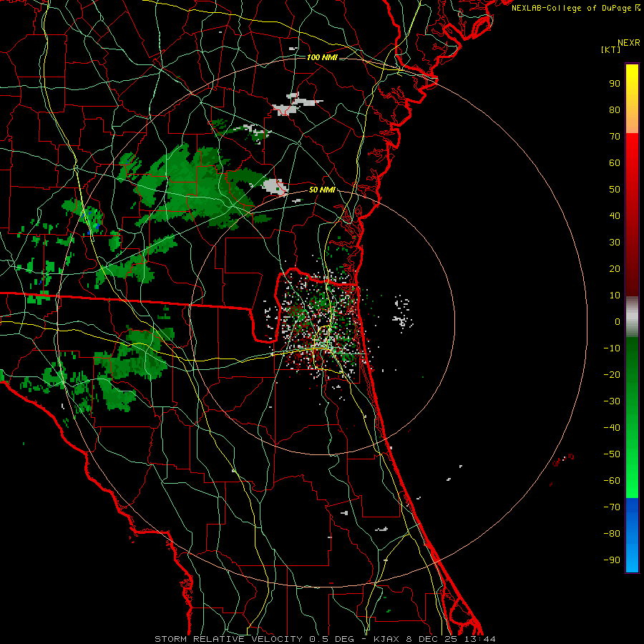Click the NEXR legend header
This screenshot has width=644, height=644.
point(629,43)
